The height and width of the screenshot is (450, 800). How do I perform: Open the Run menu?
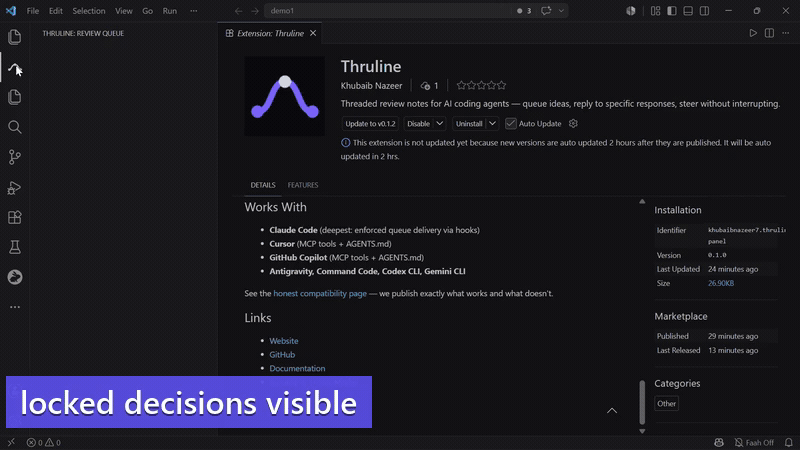[169, 11]
